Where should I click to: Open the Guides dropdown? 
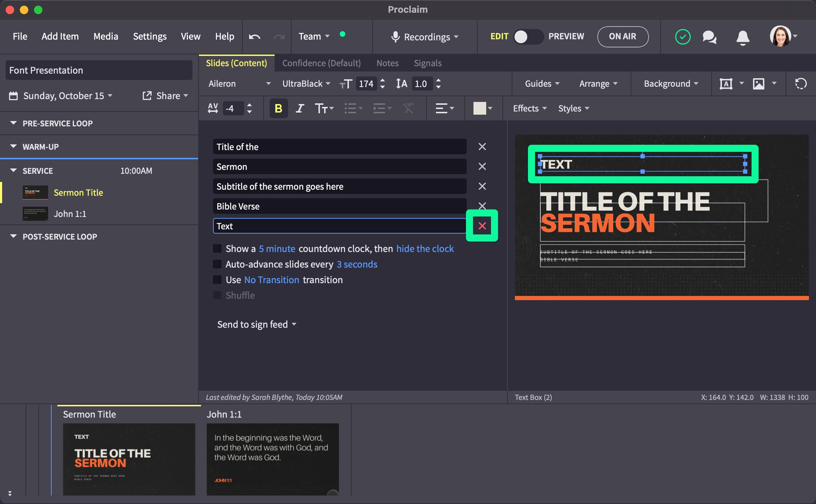pyautogui.click(x=542, y=84)
